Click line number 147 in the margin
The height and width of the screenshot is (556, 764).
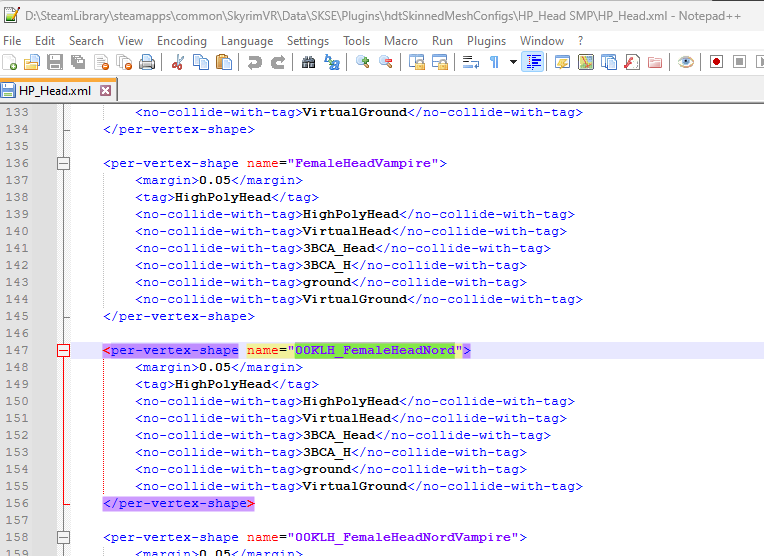(x=17, y=350)
